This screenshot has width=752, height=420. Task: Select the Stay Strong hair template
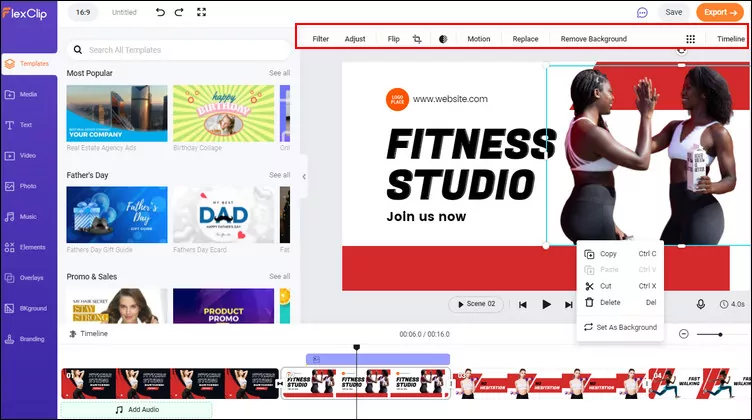coord(117,306)
